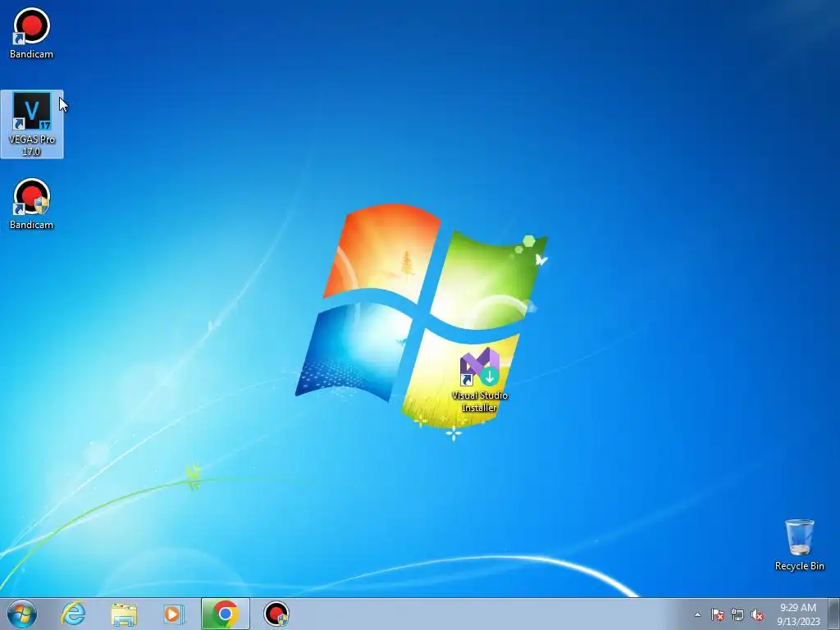
Task: Open the muted volume tray icon
Action: 757,615
